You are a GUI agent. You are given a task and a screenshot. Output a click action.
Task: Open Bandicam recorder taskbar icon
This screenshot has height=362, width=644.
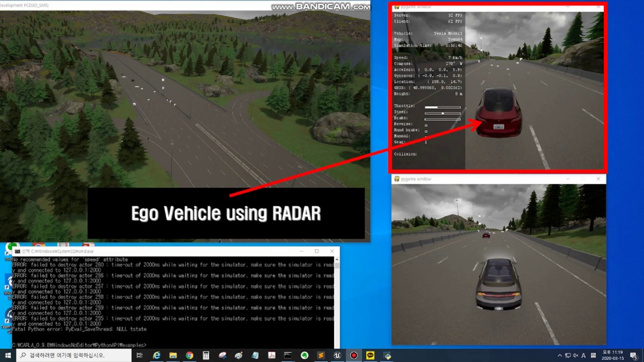point(354,355)
